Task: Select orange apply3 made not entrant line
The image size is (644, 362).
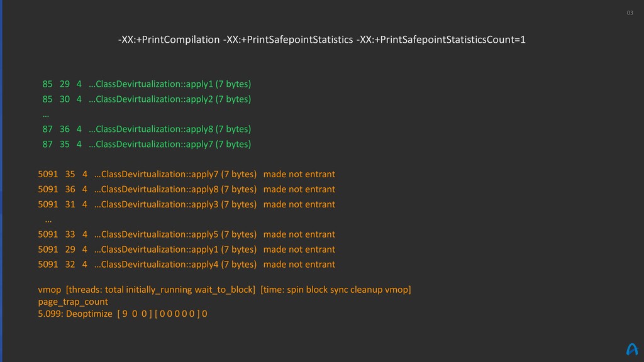Action: click(186, 204)
